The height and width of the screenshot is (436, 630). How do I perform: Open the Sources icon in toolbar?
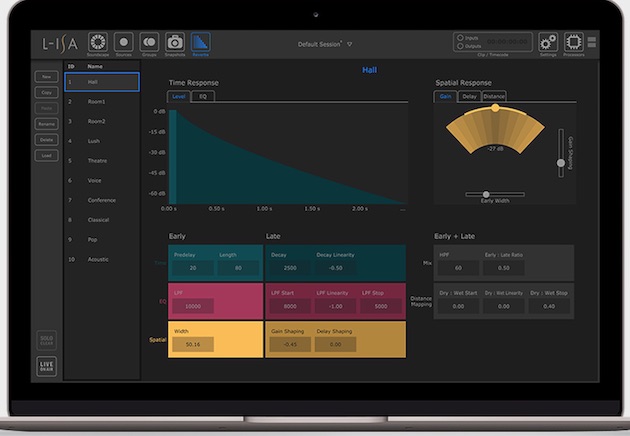[x=124, y=42]
